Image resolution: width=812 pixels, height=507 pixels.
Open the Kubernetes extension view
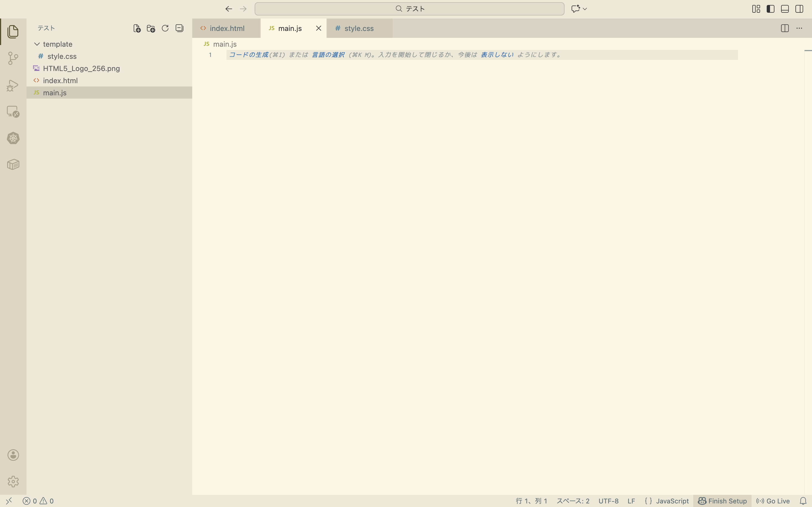tap(13, 138)
